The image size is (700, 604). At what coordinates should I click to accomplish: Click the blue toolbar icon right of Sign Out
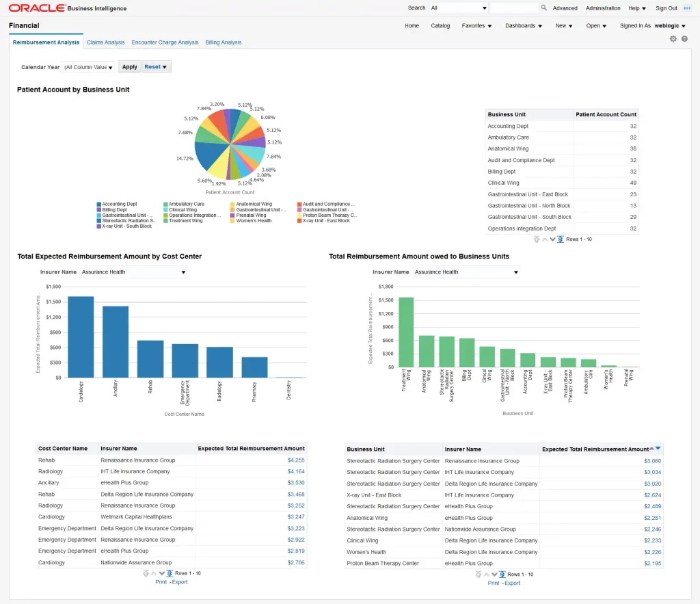point(687,8)
